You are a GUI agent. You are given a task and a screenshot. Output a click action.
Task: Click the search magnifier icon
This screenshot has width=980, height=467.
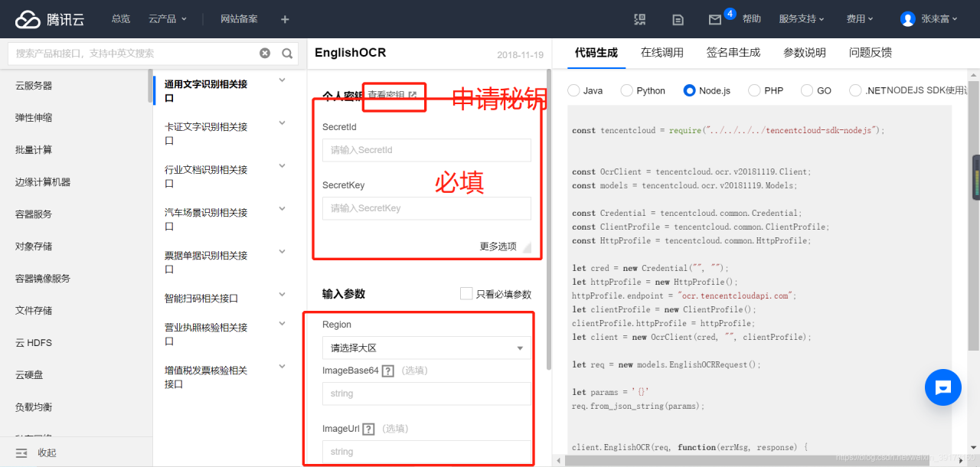point(287,53)
